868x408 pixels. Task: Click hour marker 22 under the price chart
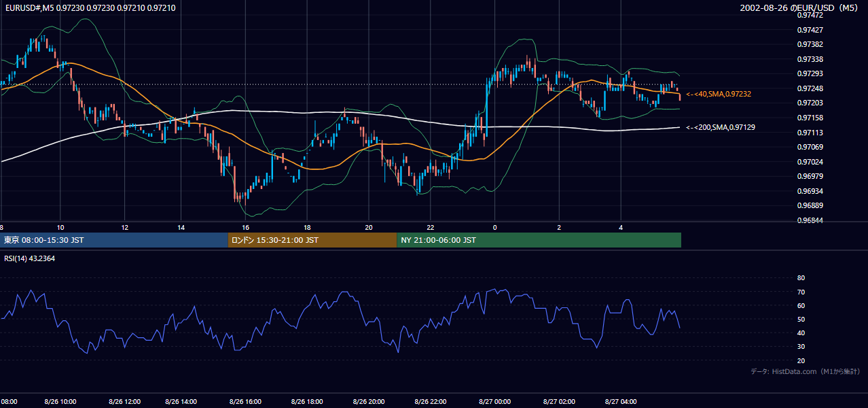pos(431,227)
